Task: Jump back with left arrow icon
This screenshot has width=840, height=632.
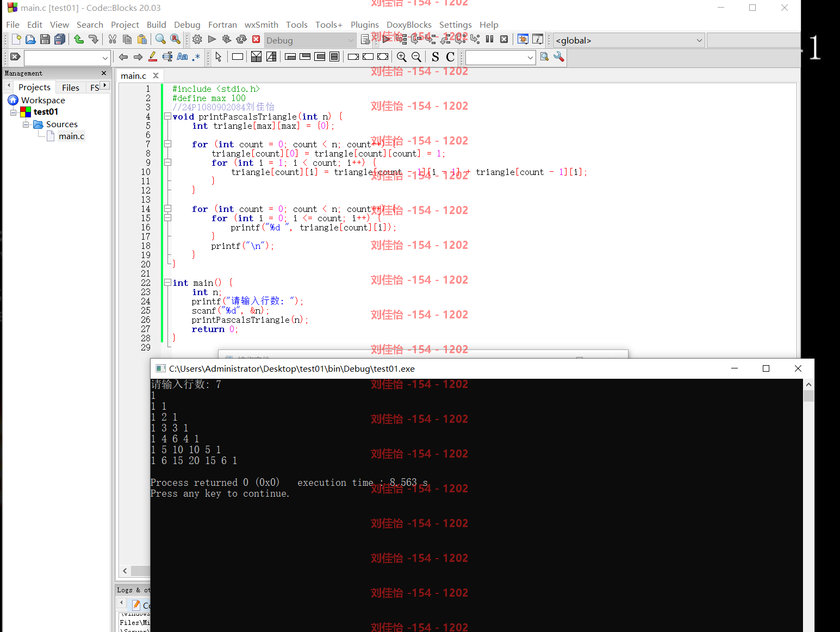Action: click(x=123, y=57)
